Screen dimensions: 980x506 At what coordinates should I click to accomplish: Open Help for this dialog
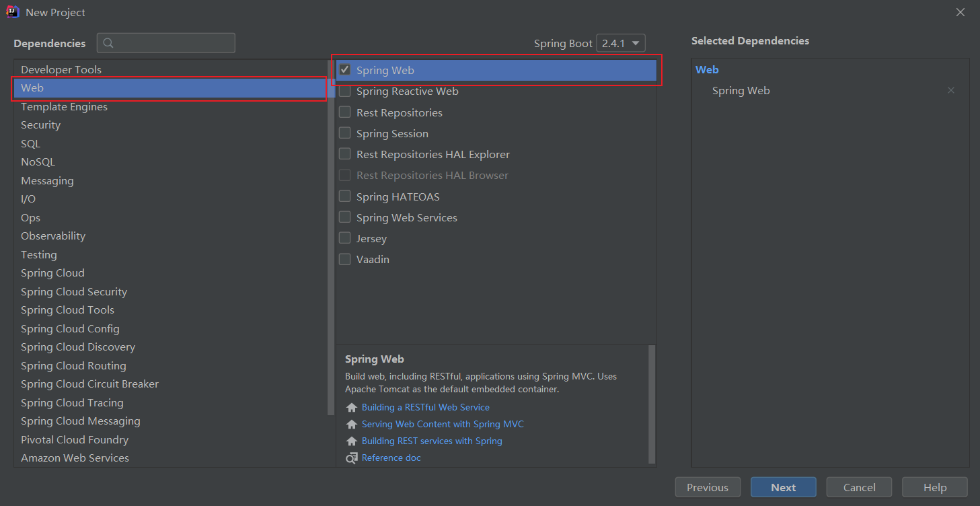coord(935,487)
